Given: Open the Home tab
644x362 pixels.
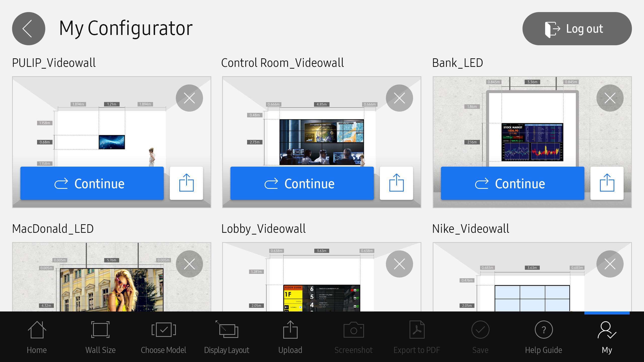Looking at the screenshot, I should click(x=37, y=337).
